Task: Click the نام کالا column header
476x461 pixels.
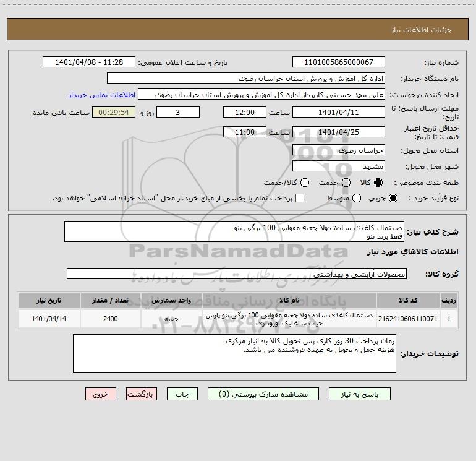Action: (289, 300)
